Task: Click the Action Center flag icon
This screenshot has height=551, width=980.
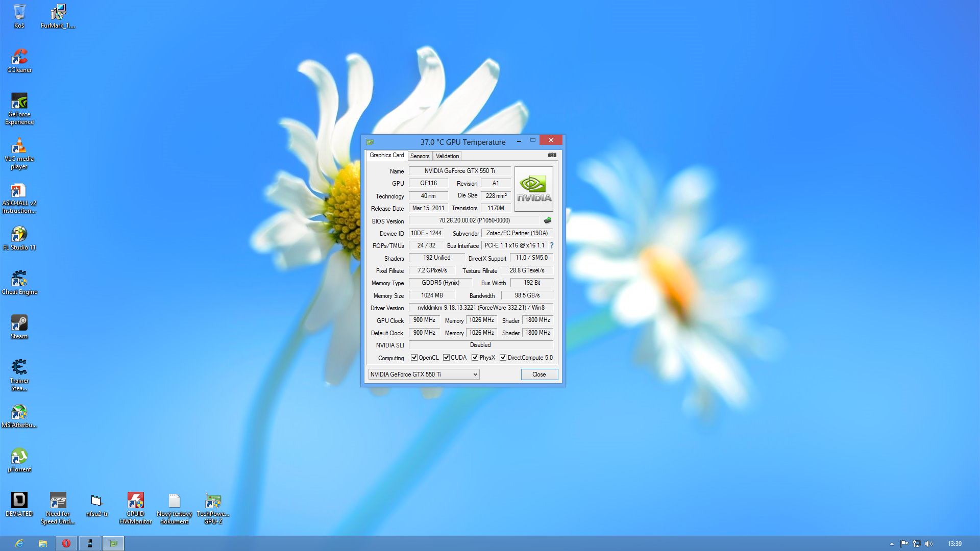Action: [904, 544]
